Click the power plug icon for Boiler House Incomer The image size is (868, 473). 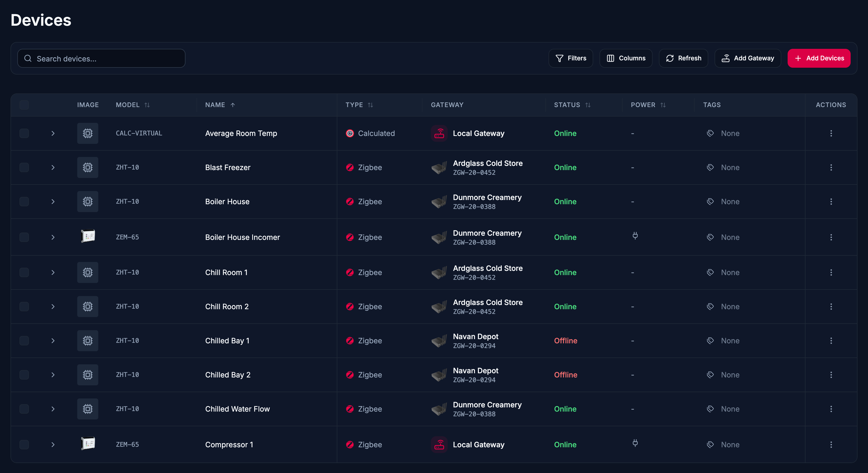[x=635, y=236]
